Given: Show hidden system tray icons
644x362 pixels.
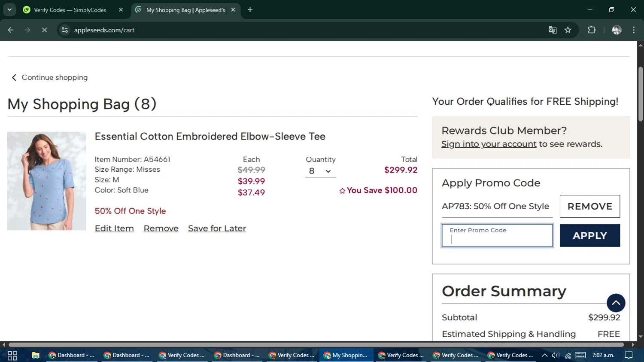Looking at the screenshot, I should 544,355.
